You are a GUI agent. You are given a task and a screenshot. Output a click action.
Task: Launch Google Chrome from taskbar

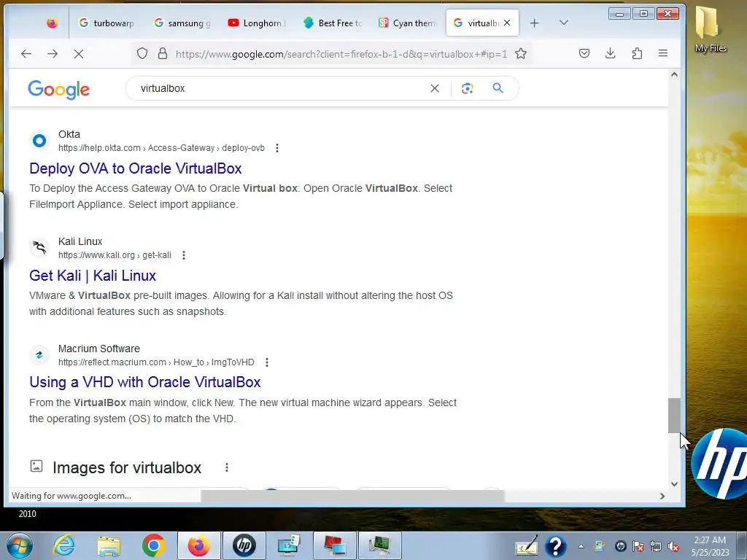click(x=153, y=545)
